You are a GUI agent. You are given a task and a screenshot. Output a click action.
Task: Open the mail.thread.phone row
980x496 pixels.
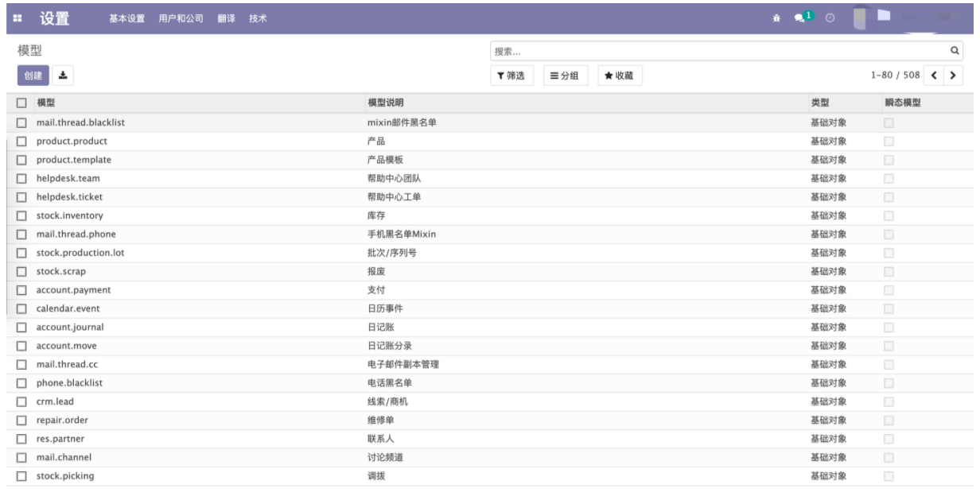489,234
